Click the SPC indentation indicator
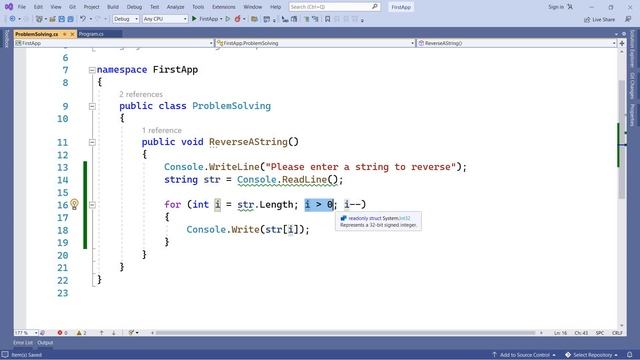The width and height of the screenshot is (640, 360). (600, 333)
